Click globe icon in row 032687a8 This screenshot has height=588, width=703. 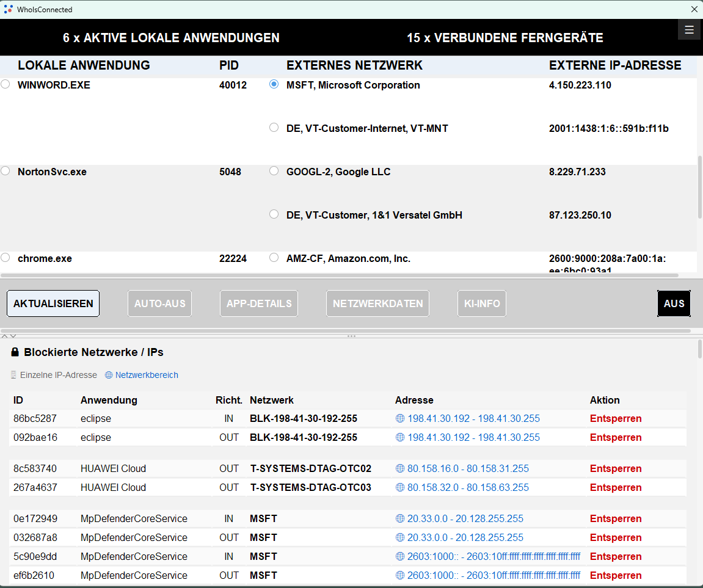coord(400,537)
